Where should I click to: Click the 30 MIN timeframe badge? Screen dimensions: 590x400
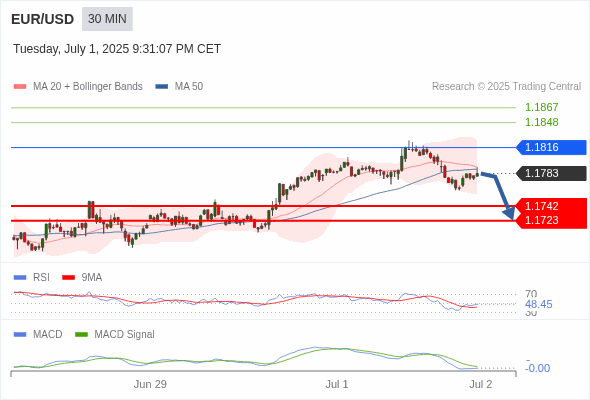pyautogui.click(x=107, y=19)
